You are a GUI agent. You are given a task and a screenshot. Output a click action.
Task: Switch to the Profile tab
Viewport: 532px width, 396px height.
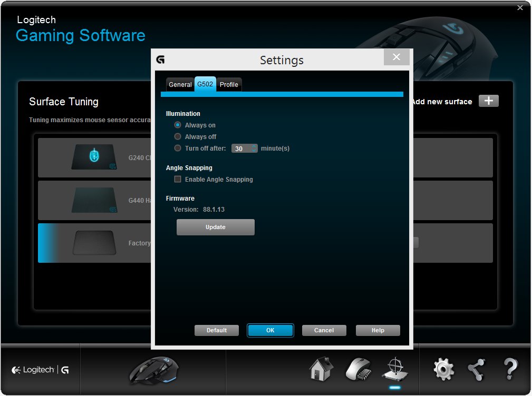tap(229, 85)
